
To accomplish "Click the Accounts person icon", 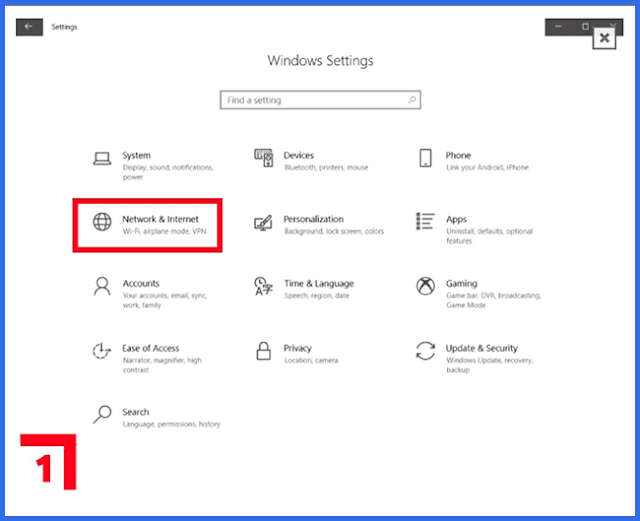I will (x=102, y=286).
